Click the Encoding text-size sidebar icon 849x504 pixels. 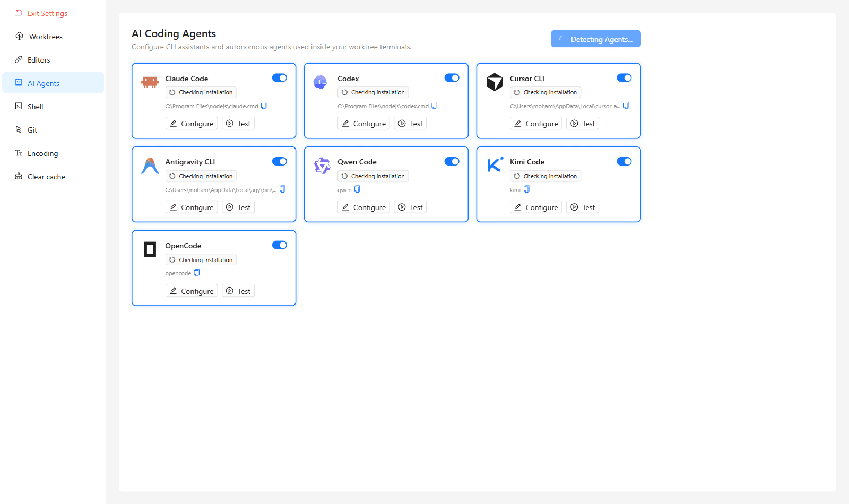coord(19,153)
